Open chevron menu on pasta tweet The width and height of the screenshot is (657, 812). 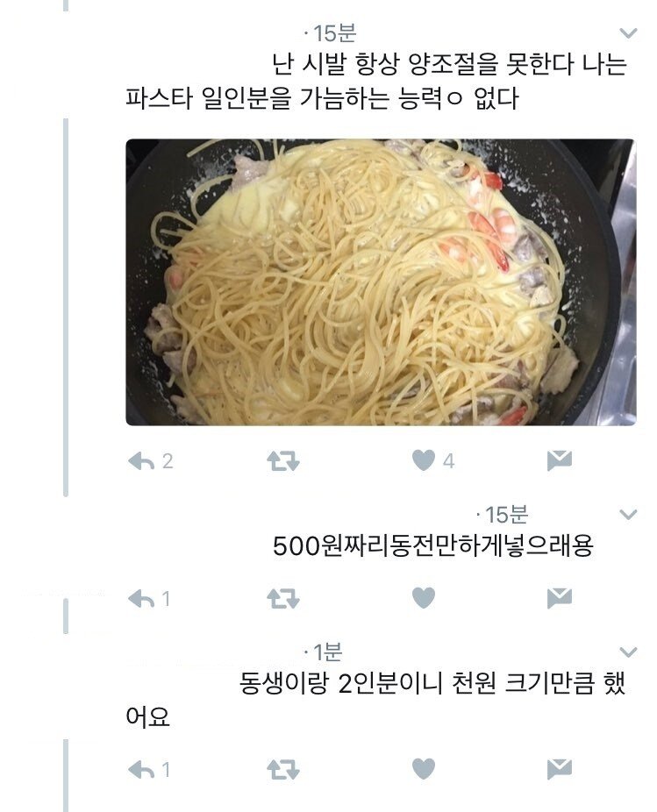pos(628,33)
